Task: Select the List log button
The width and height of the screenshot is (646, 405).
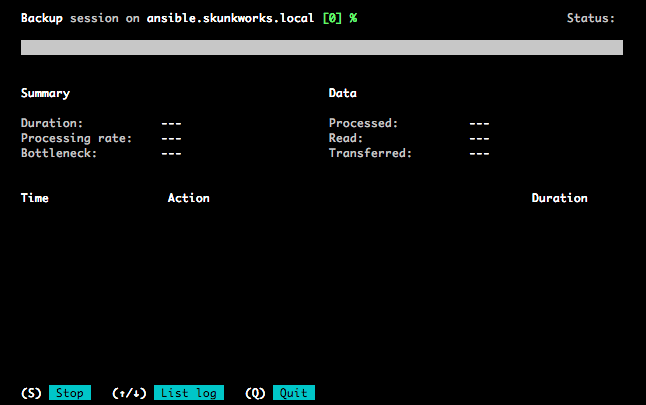Action: tap(189, 393)
